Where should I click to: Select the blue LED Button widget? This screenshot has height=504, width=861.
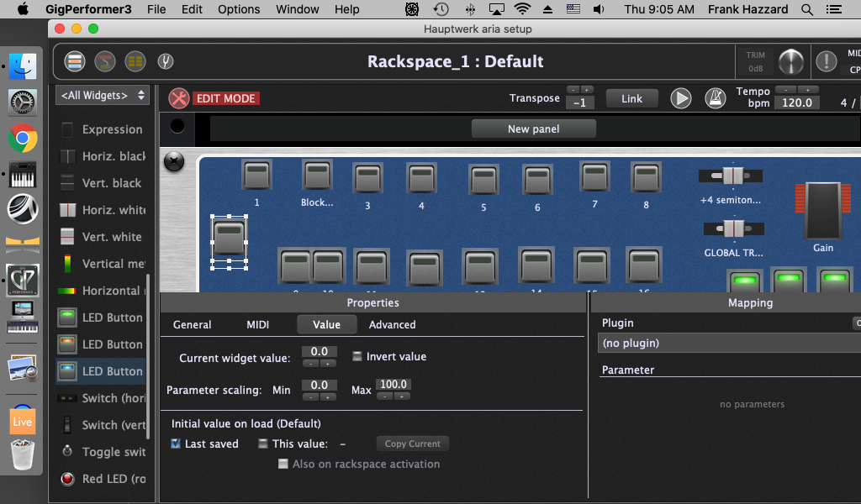coord(102,371)
